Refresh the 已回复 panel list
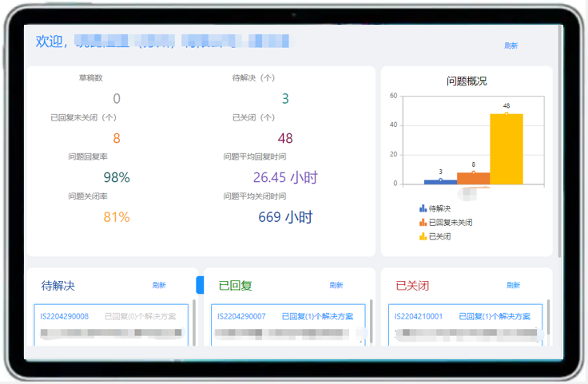This screenshot has width=588, height=384. click(336, 285)
